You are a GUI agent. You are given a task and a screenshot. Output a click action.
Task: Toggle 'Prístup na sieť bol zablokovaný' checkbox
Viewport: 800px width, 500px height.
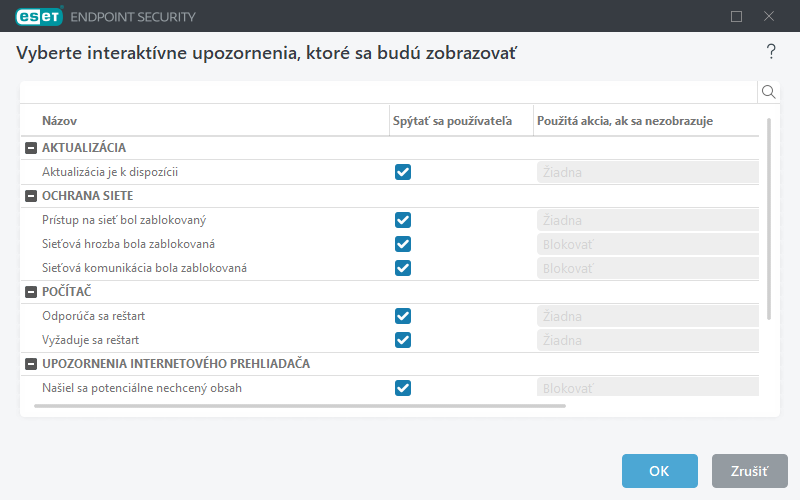click(403, 220)
